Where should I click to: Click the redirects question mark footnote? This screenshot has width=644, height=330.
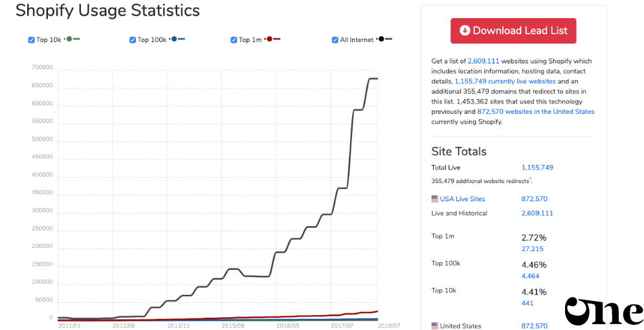(x=530, y=179)
